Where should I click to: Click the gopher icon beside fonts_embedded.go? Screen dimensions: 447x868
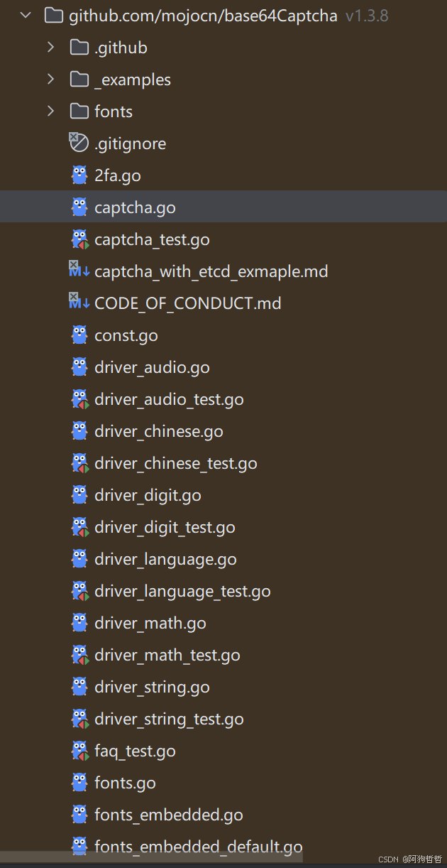click(79, 814)
